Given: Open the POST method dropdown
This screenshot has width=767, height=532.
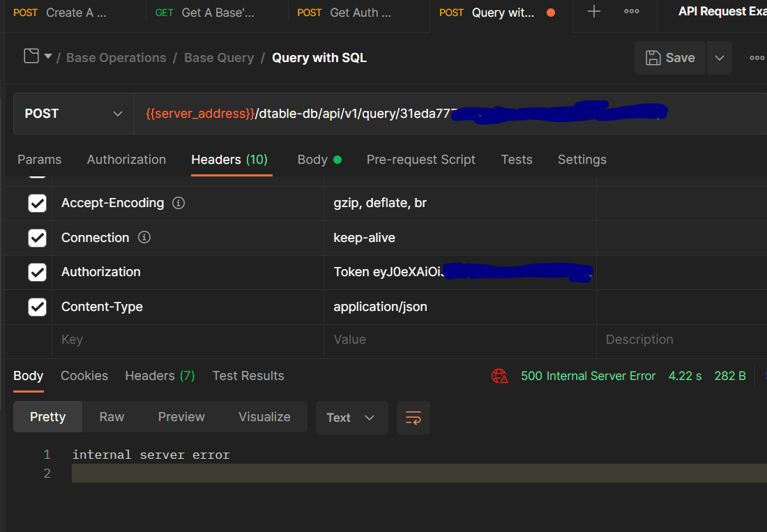Looking at the screenshot, I should point(73,114).
